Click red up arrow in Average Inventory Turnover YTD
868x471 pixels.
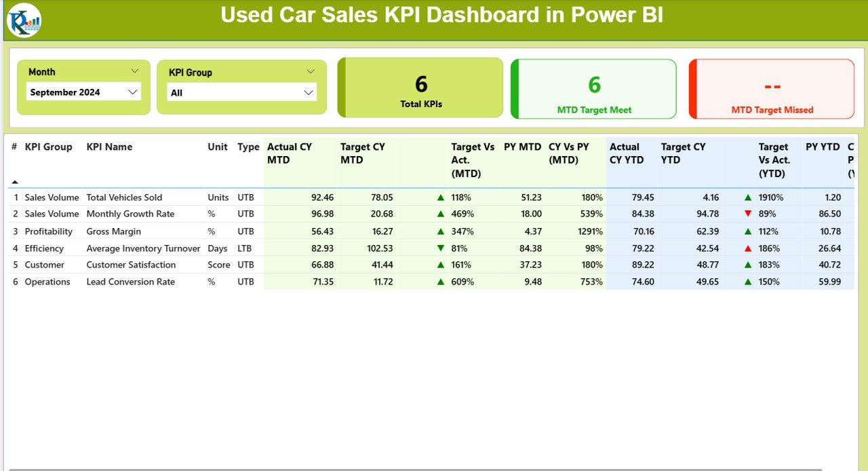click(748, 248)
